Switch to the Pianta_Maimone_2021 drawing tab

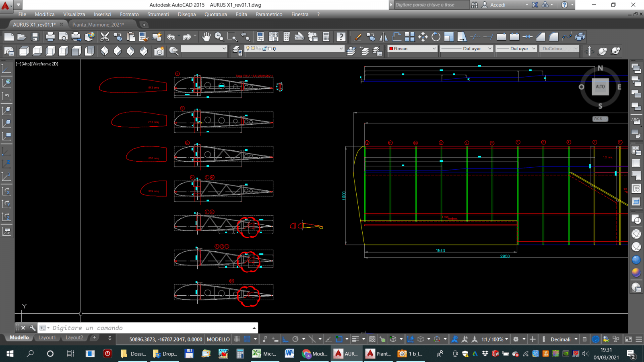(x=98, y=25)
